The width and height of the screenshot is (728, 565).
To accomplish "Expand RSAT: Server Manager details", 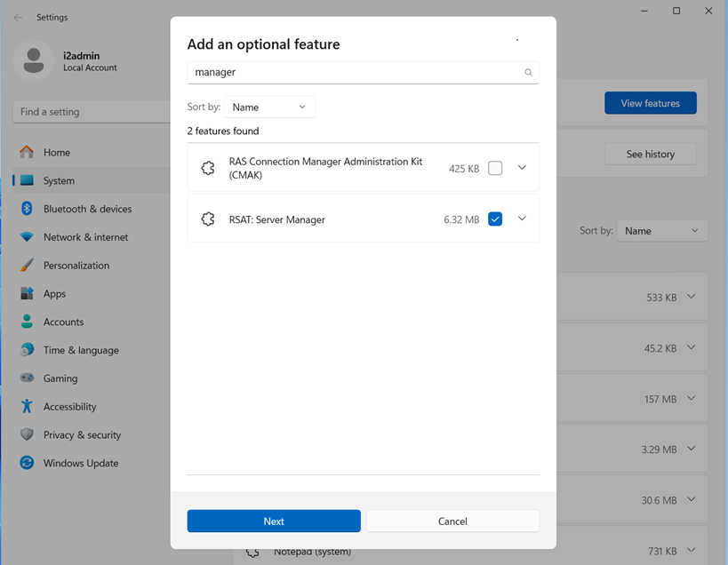I will pos(522,219).
